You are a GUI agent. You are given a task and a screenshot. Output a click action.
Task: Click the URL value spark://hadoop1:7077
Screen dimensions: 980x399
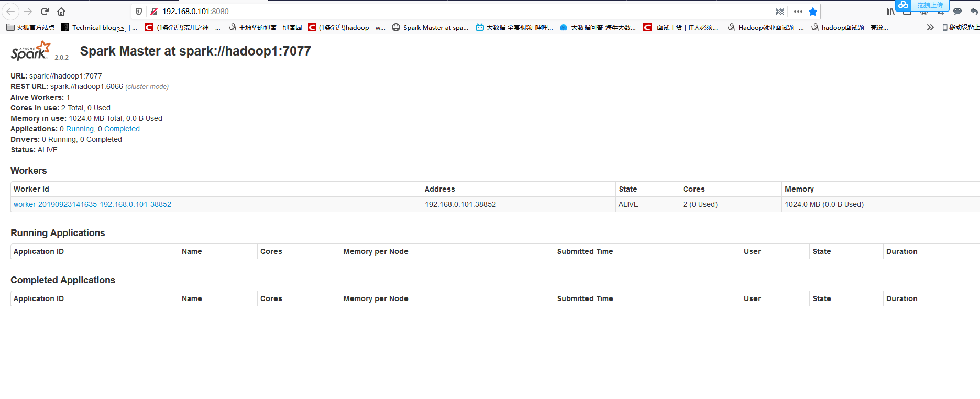point(65,76)
